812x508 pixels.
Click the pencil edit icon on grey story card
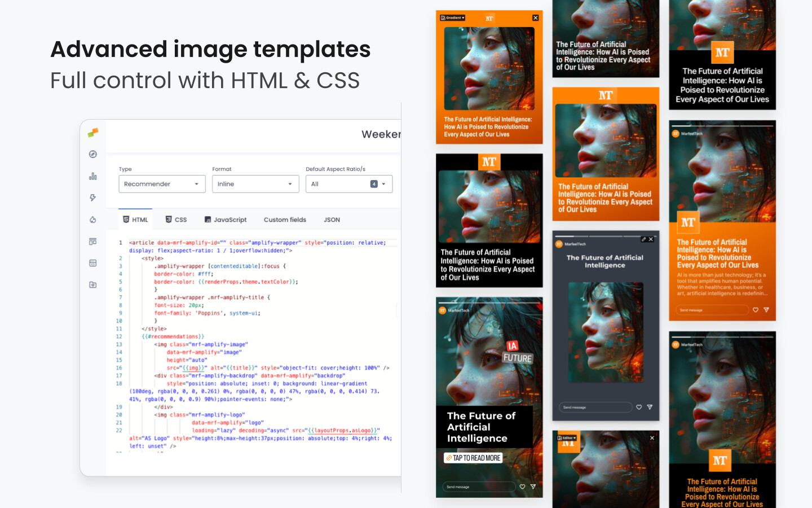(x=643, y=239)
